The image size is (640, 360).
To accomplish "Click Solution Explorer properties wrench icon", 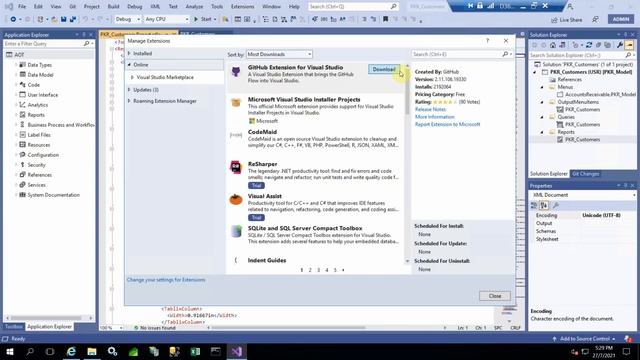I will 620,45.
